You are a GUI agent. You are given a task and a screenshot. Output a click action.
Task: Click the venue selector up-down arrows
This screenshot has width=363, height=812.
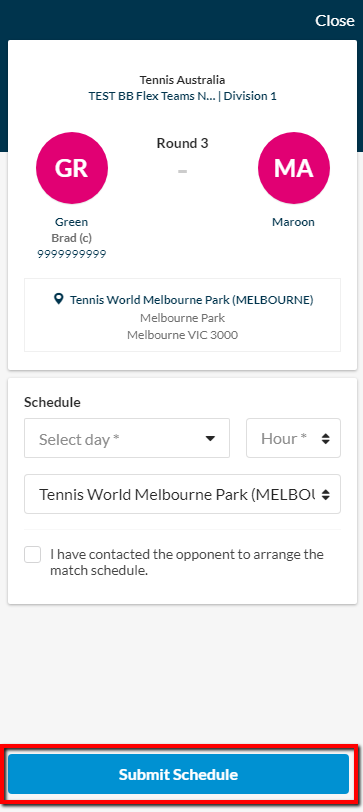[x=325, y=495]
